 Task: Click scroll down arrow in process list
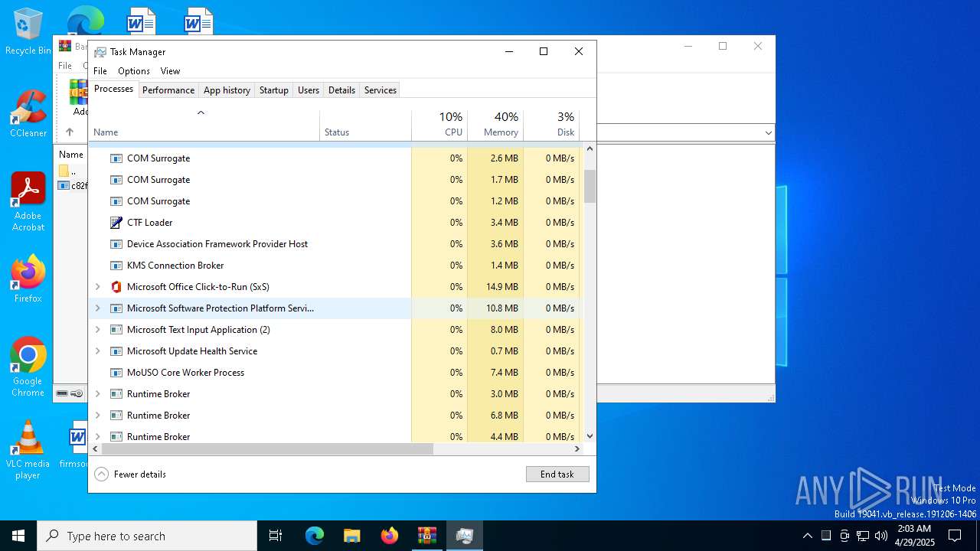(x=590, y=436)
